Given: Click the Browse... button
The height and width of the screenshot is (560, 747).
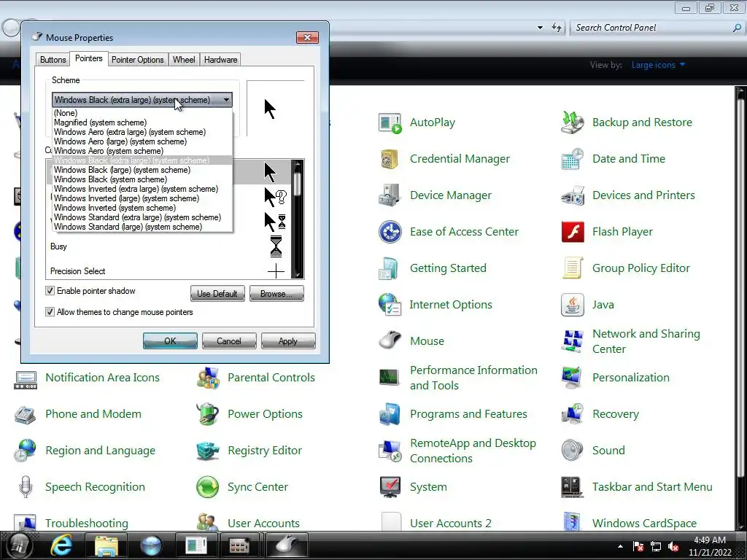Looking at the screenshot, I should tap(276, 294).
